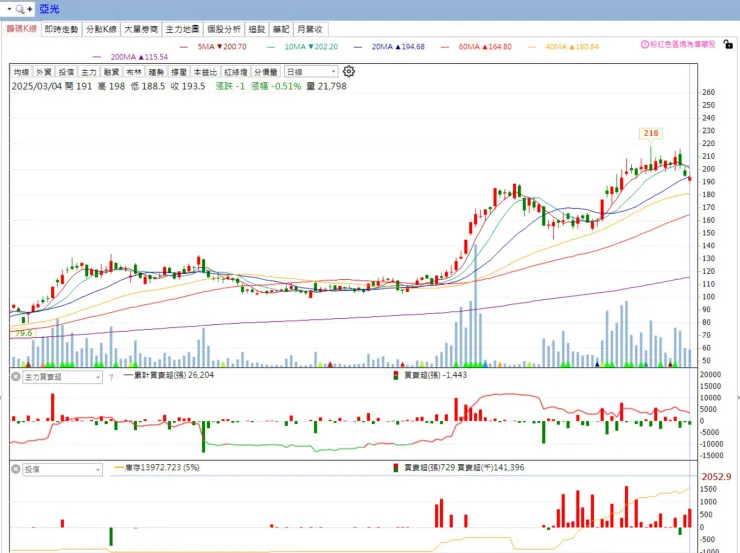Toggle the 布林 bands button
This screenshot has width=740, height=553.
(134, 72)
